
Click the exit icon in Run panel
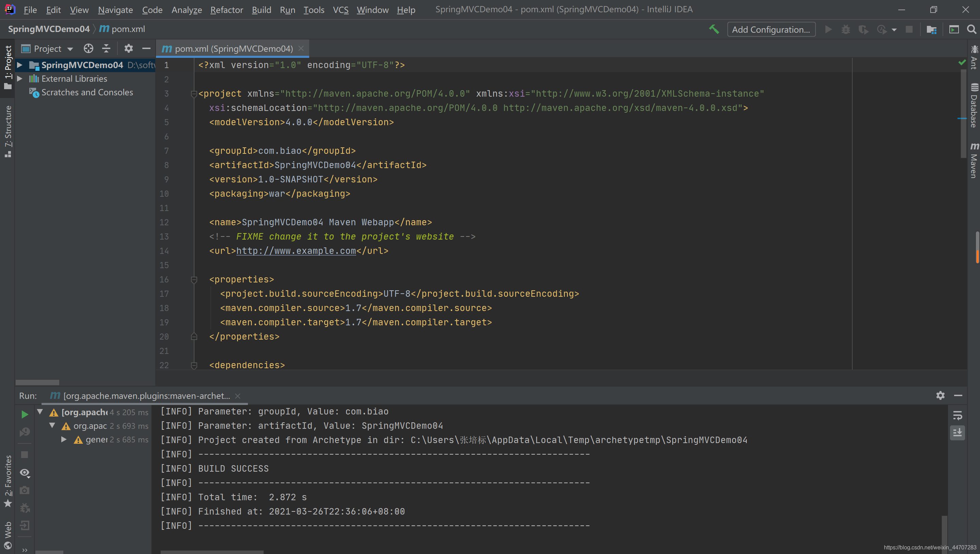25,525
